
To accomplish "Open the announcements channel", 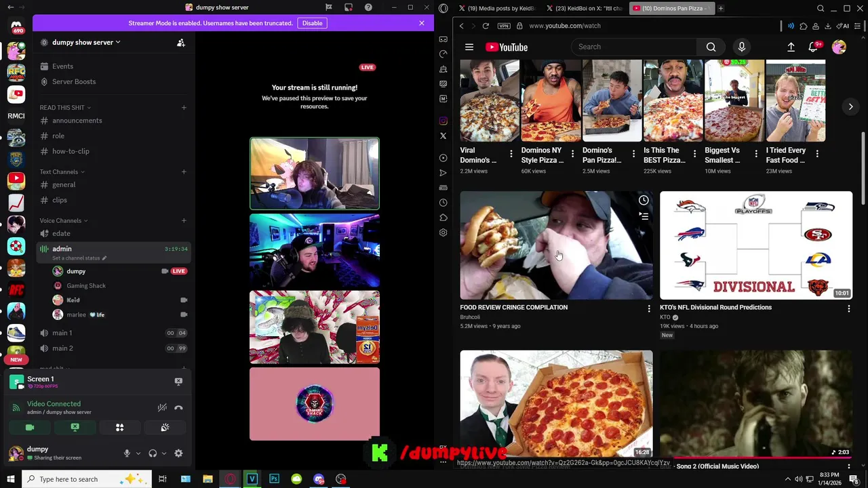I will tap(113, 121).
